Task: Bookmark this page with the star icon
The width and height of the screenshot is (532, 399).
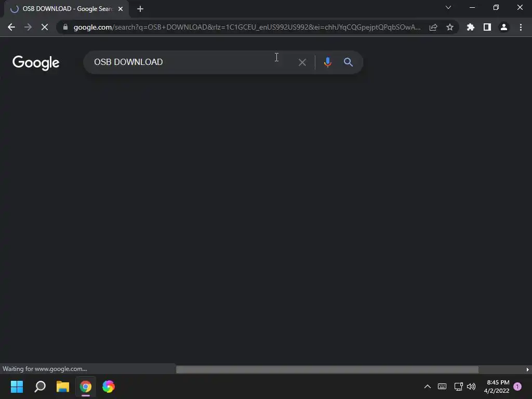Action: tap(449, 27)
